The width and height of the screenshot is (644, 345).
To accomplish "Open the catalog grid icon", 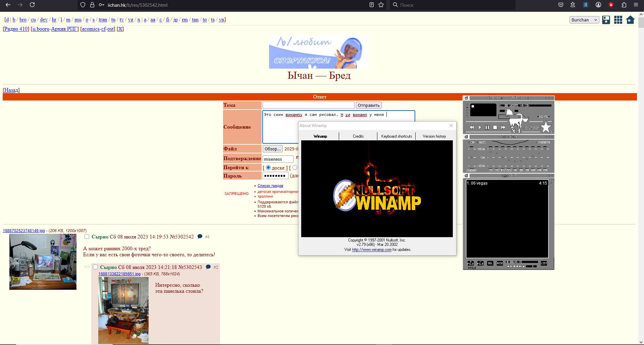I will (x=618, y=20).
